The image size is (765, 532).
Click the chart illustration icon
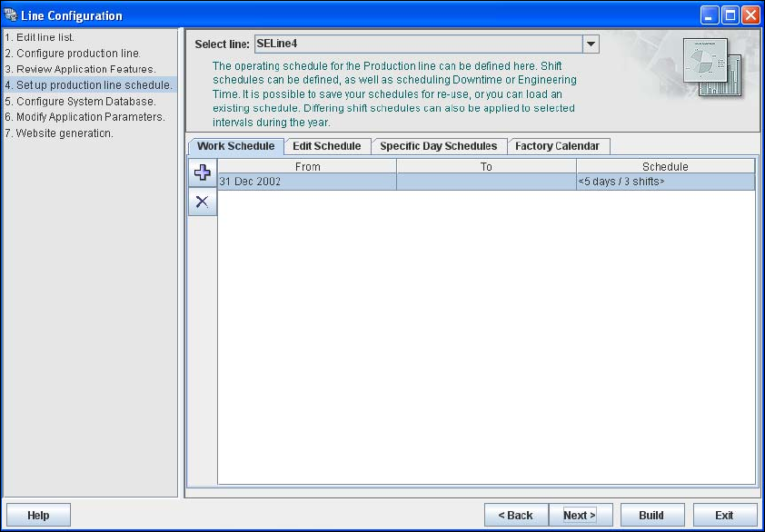[x=711, y=67]
